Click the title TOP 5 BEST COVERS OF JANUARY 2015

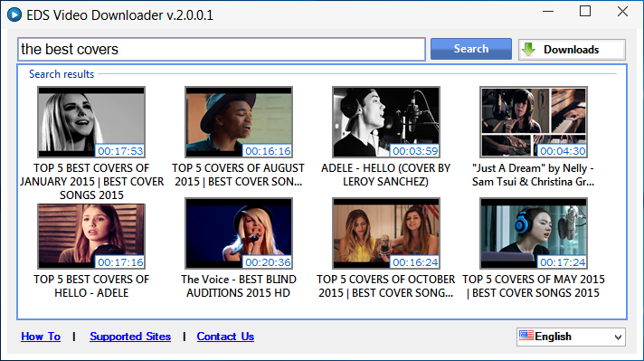pos(91,182)
